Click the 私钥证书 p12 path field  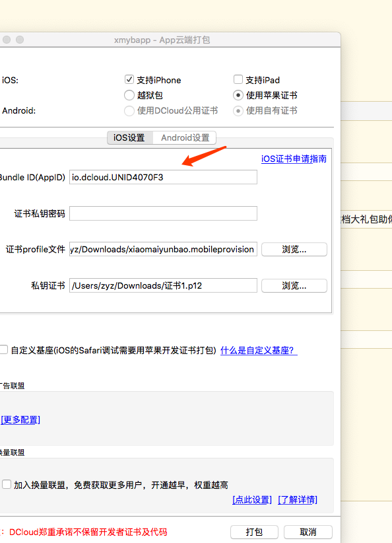(x=163, y=285)
